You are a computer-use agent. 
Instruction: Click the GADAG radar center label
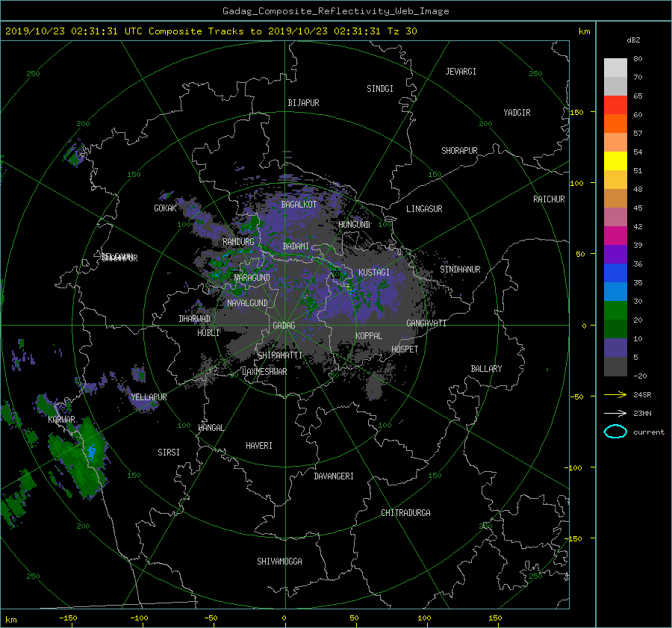pyautogui.click(x=284, y=326)
